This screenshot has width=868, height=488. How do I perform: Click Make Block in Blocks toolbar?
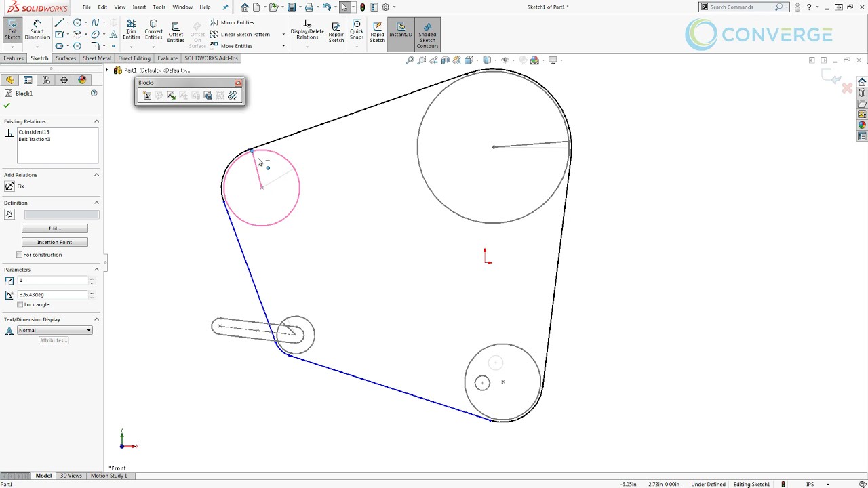coord(146,96)
